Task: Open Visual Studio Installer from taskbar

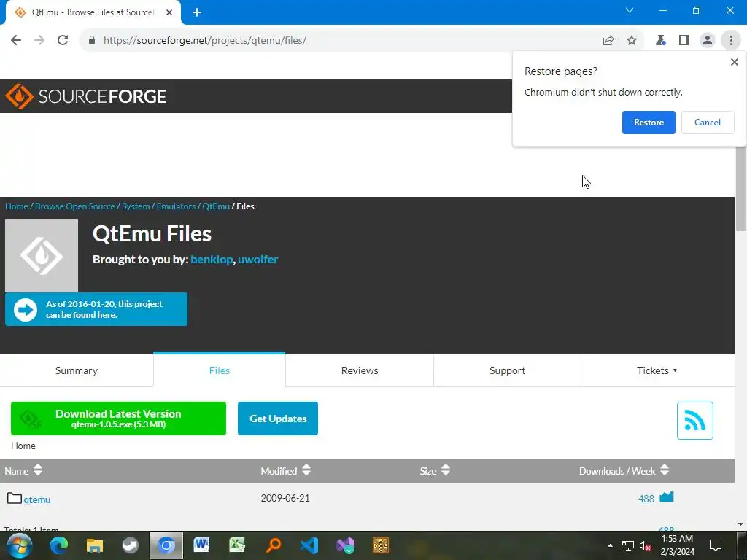Action: click(345, 545)
